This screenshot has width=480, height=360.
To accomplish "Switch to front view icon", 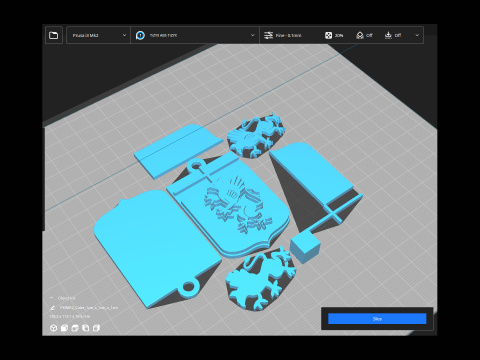I will point(64,328).
